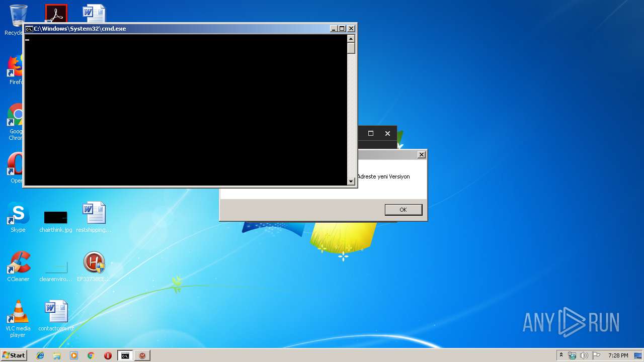This screenshot has width=644, height=362.
Task: Close the cmd.exe window
Action: (351, 29)
